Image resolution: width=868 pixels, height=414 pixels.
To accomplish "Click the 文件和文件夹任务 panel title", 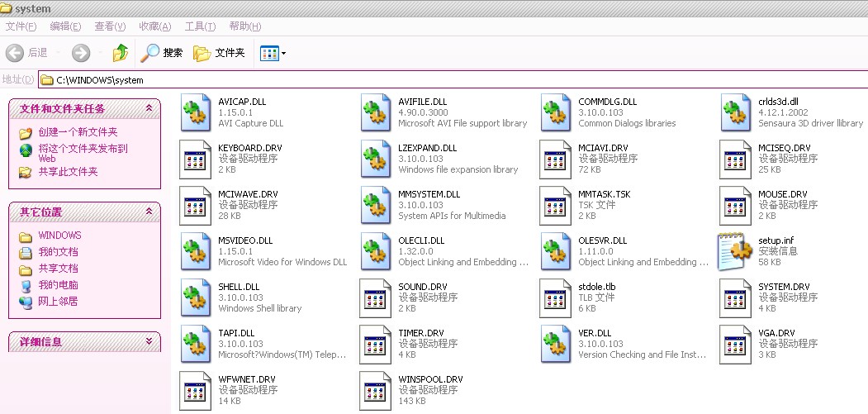I will (x=62, y=109).
